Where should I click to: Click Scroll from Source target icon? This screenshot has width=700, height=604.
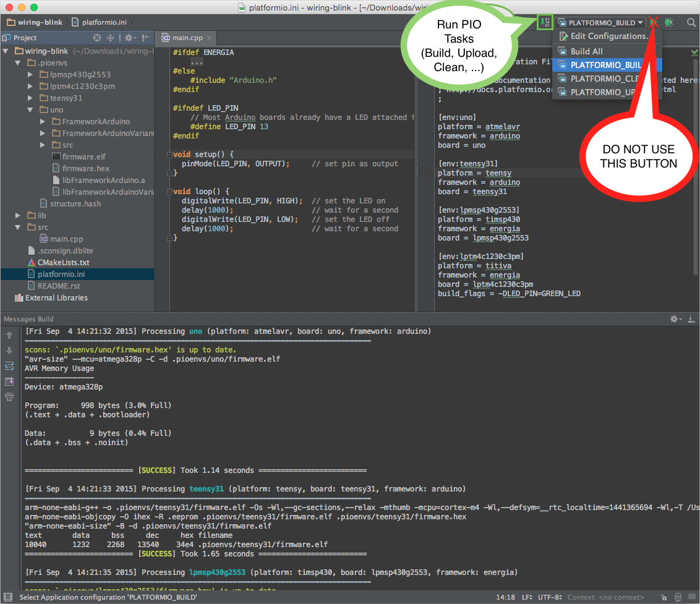coord(97,38)
